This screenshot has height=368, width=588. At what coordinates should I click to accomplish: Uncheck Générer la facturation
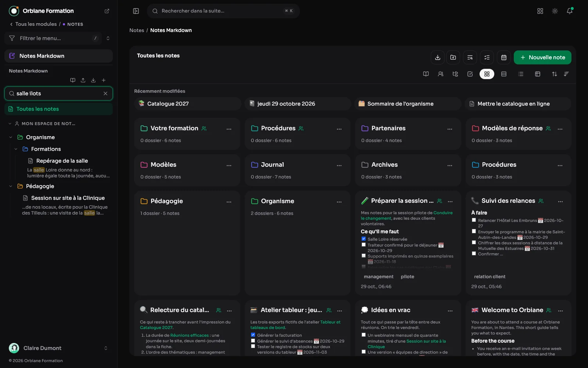click(x=253, y=335)
